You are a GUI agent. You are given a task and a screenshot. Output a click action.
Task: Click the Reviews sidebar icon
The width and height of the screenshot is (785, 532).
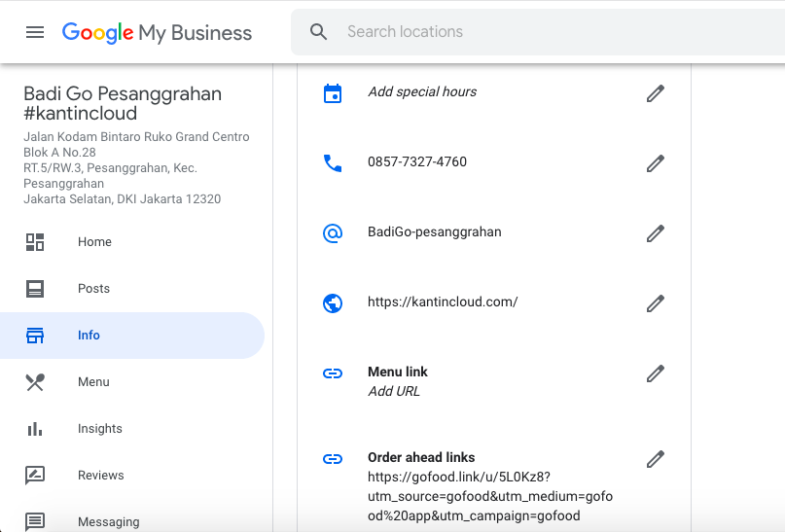pyautogui.click(x=35, y=476)
